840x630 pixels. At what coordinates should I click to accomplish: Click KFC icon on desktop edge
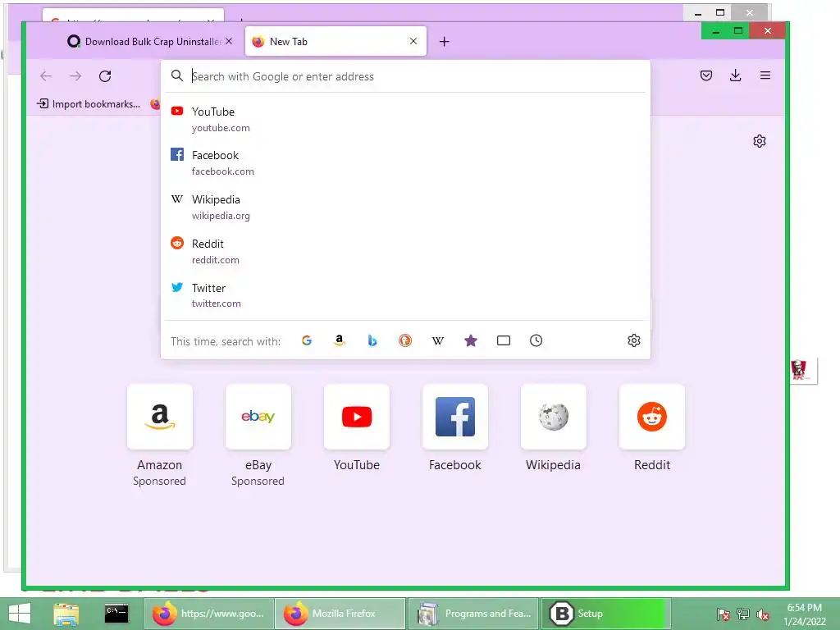[802, 371]
